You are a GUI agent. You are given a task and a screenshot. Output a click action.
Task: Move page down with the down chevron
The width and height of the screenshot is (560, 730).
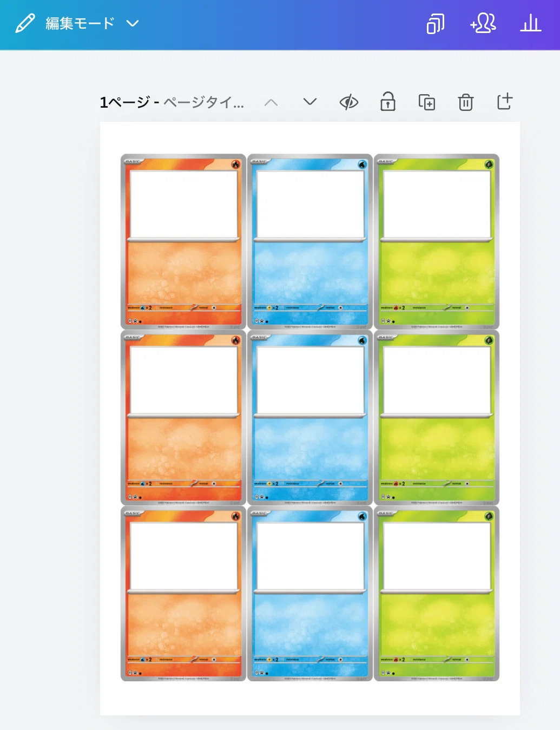(x=310, y=102)
